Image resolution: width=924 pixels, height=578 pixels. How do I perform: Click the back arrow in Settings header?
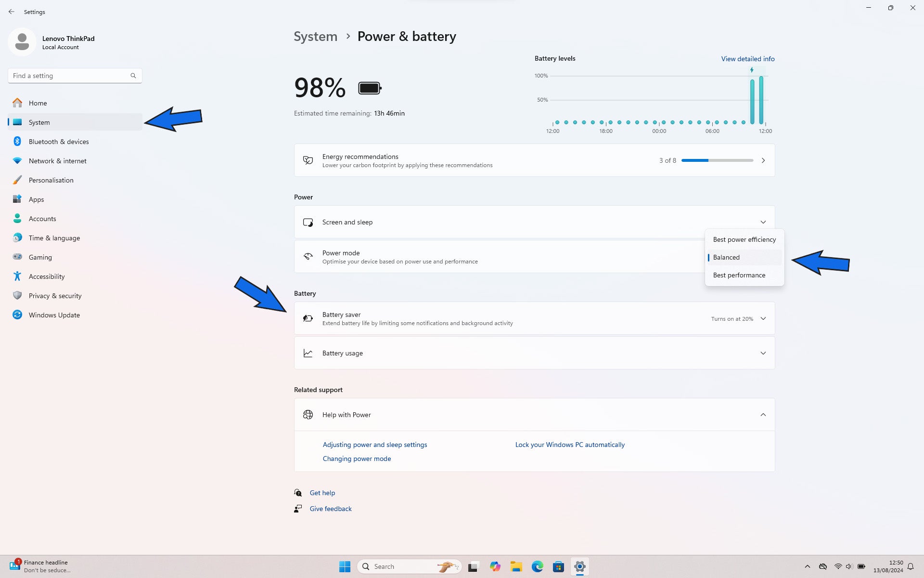click(12, 12)
